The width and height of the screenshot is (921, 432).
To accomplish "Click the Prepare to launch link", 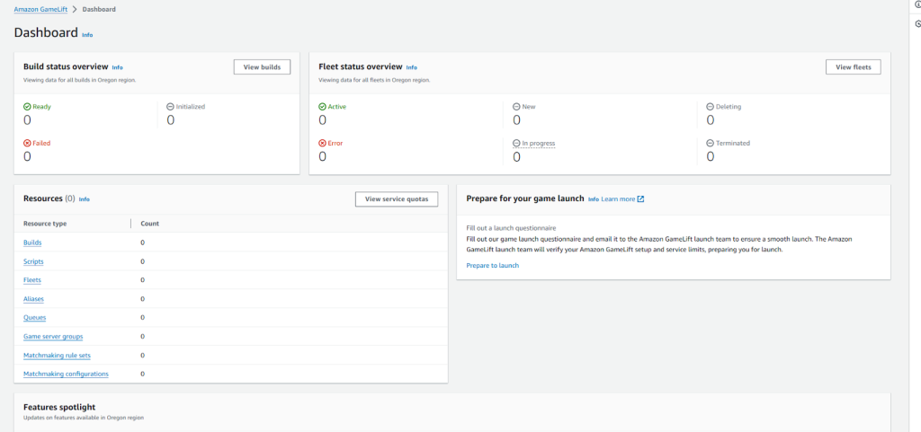I will click(x=493, y=266).
